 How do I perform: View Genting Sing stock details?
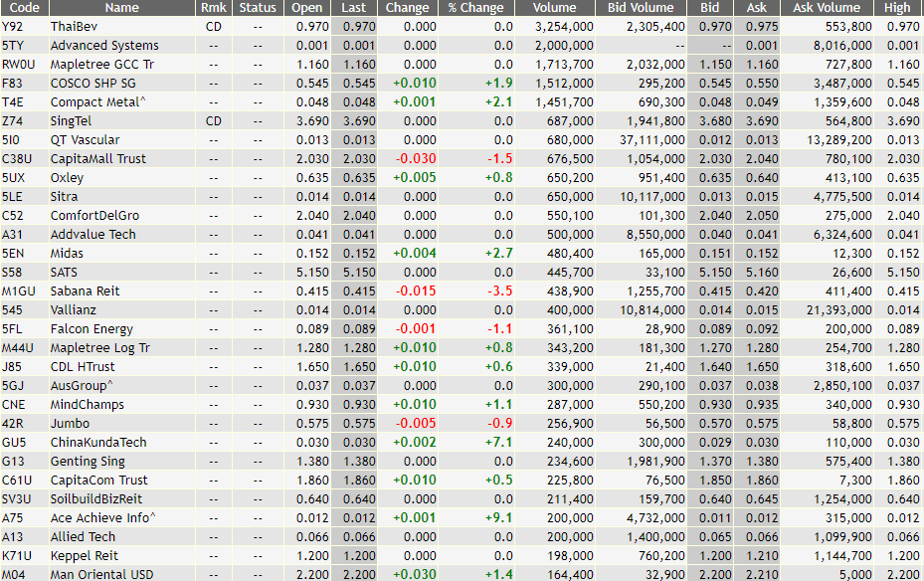[x=87, y=461]
